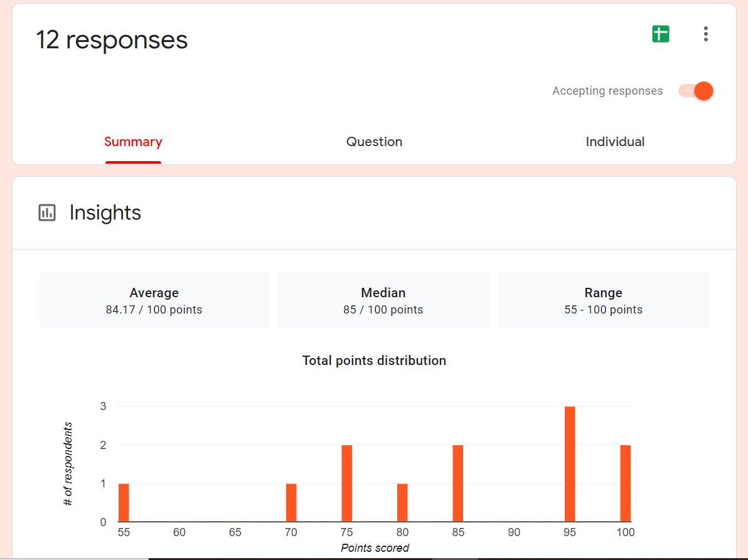Click the bar for 80 points
The height and width of the screenshot is (560, 748).
pyautogui.click(x=402, y=502)
